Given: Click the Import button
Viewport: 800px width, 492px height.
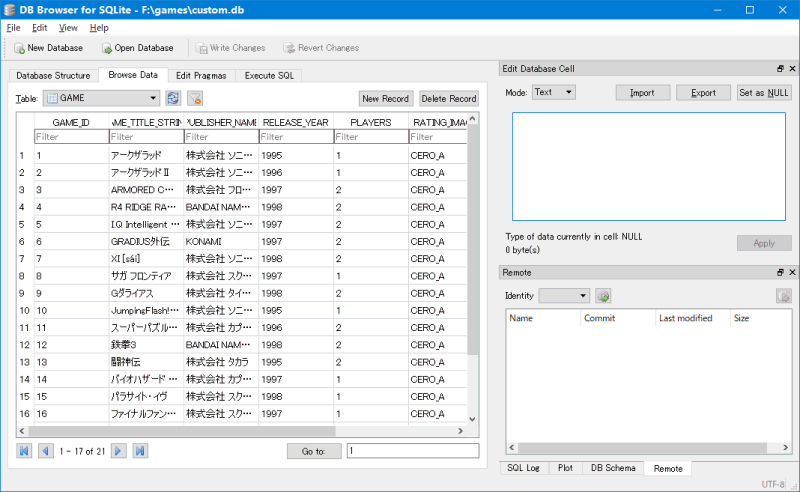Looking at the screenshot, I should 642,93.
